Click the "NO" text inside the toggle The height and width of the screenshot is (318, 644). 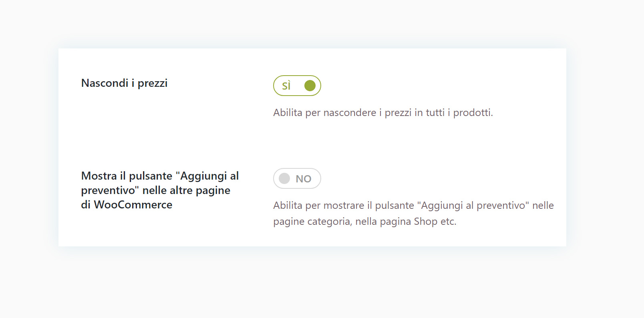coord(304,179)
